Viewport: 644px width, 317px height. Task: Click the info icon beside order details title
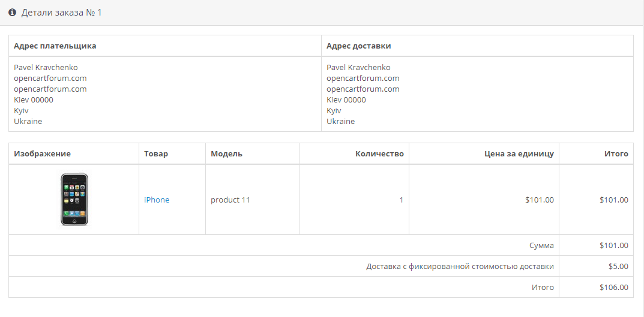pos(12,13)
